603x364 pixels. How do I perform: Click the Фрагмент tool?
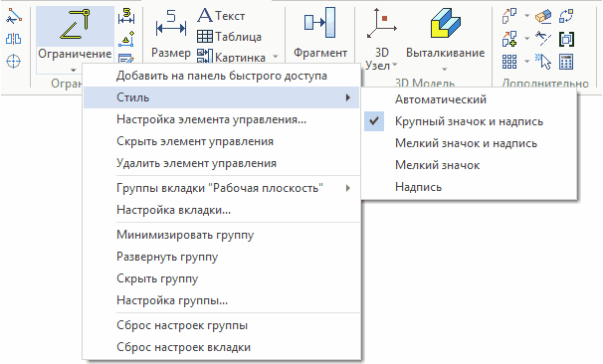pos(320,34)
